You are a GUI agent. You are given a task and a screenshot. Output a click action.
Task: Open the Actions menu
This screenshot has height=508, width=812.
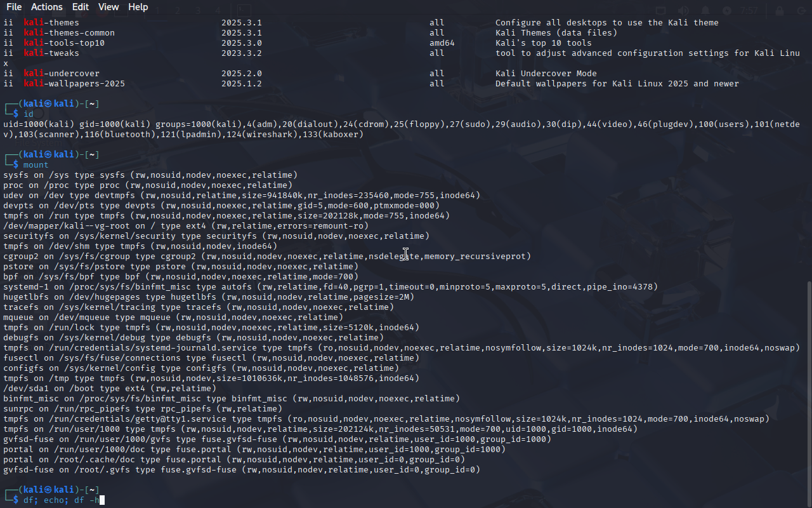tap(46, 7)
